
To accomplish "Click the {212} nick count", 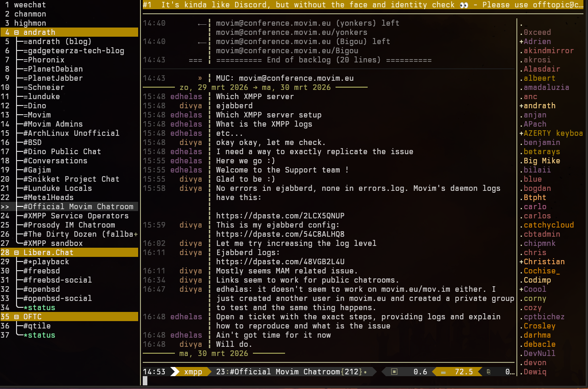I will click(x=351, y=372).
